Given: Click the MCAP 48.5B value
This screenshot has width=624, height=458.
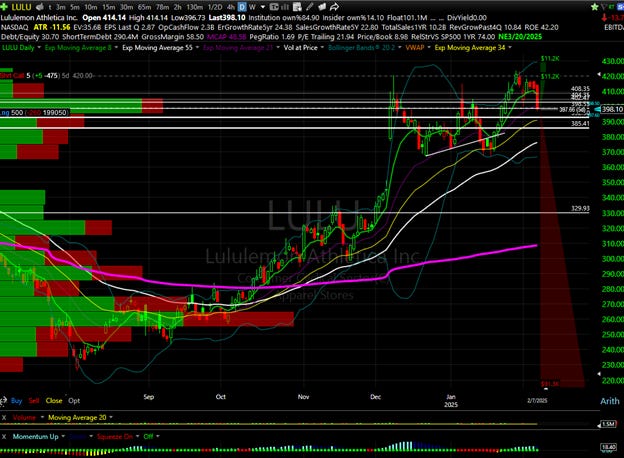Looking at the screenshot, I should [227, 37].
